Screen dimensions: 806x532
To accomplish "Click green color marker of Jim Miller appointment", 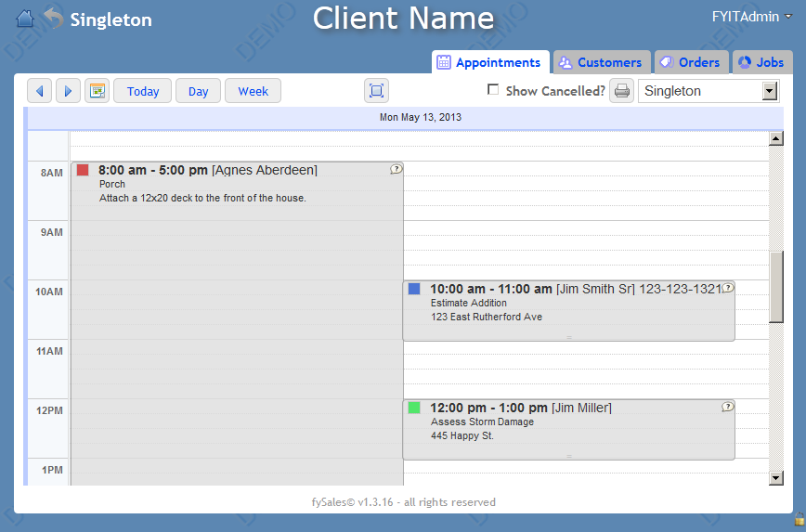I will pos(414,408).
